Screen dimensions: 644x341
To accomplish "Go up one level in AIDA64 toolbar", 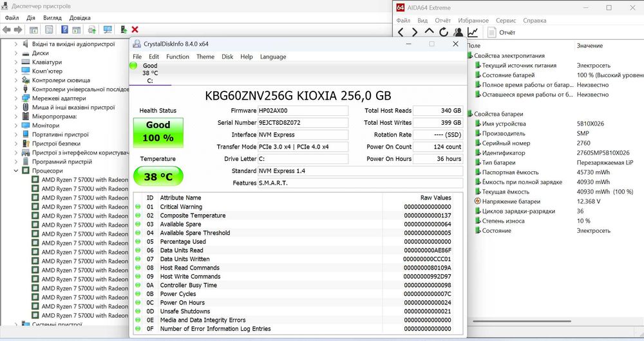I will 429,32.
